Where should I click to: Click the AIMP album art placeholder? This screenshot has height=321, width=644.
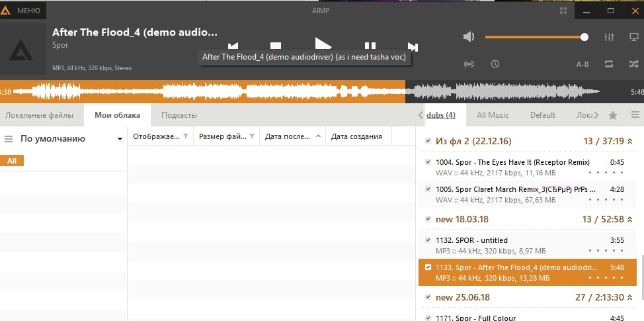pyautogui.click(x=21, y=50)
